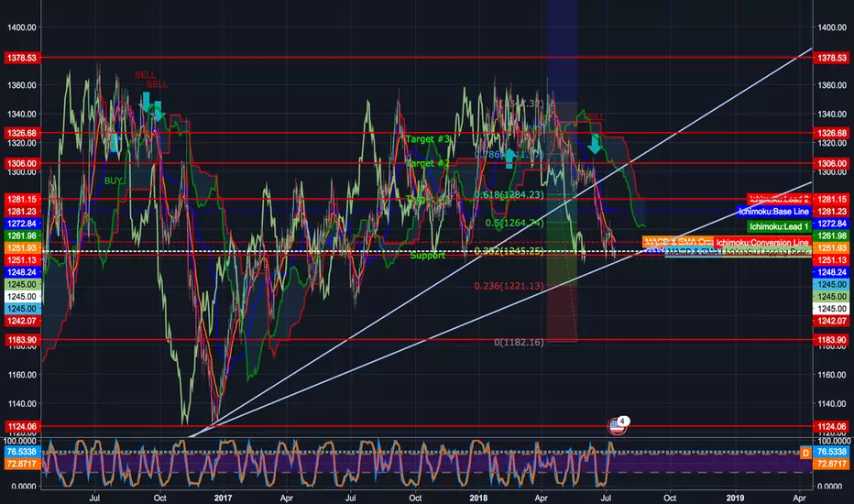Click the 1242.07 label on the right axis
Viewport: 854px width, 504px height.
pos(831,321)
